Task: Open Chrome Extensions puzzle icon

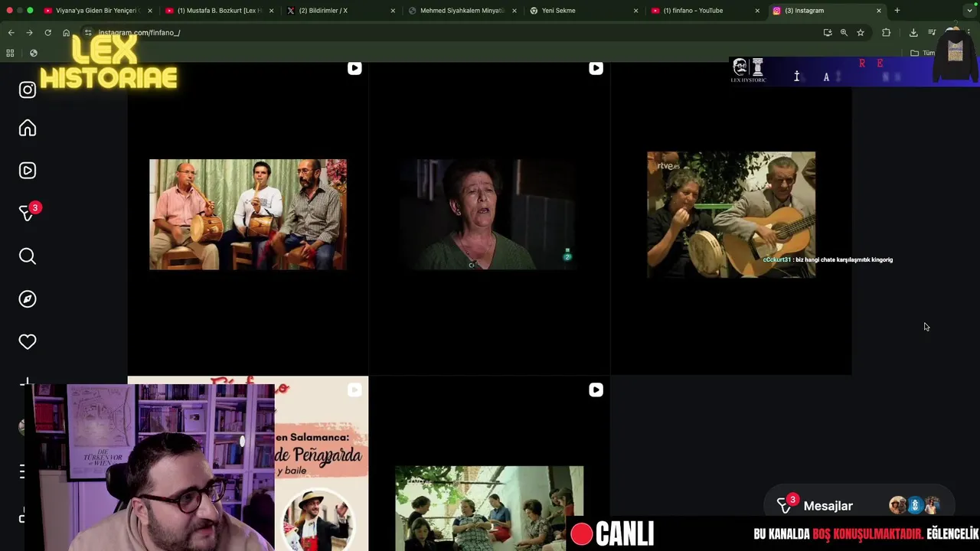Action: (x=887, y=33)
